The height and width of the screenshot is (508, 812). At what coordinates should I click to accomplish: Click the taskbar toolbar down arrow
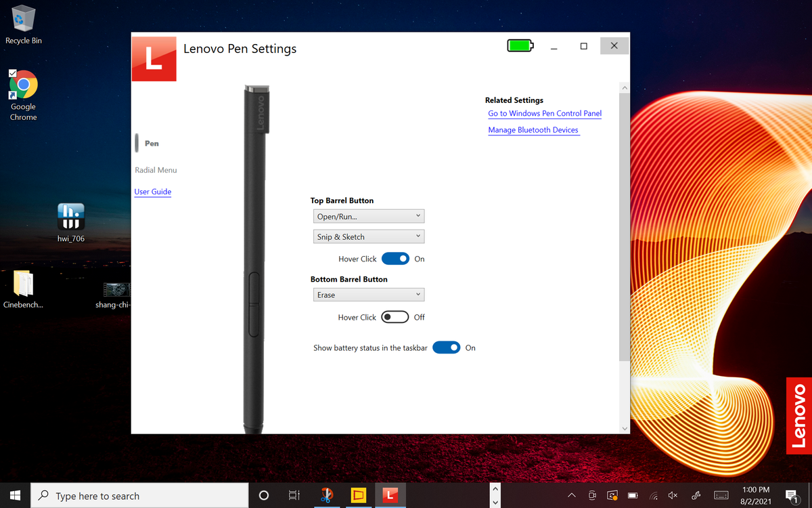click(x=495, y=502)
